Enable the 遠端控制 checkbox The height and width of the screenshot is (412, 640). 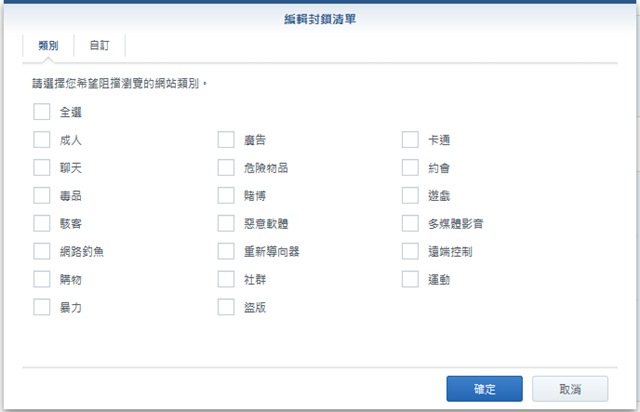pyautogui.click(x=410, y=251)
